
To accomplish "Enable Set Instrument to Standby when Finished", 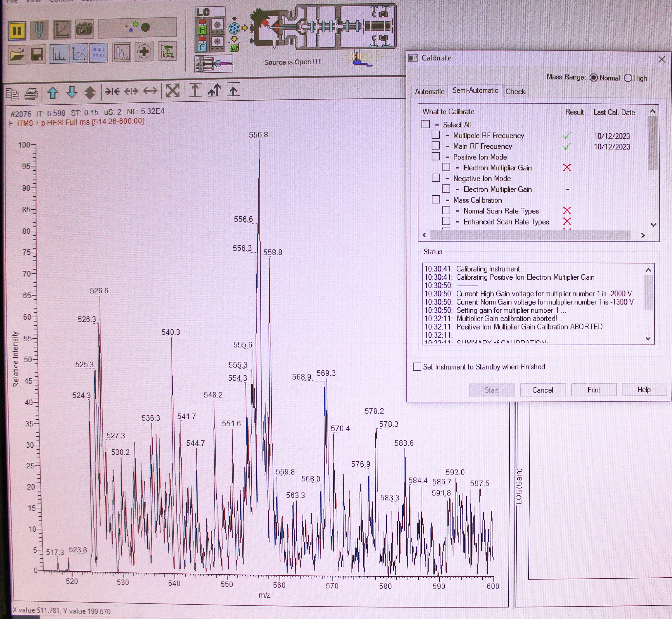I will point(417,366).
